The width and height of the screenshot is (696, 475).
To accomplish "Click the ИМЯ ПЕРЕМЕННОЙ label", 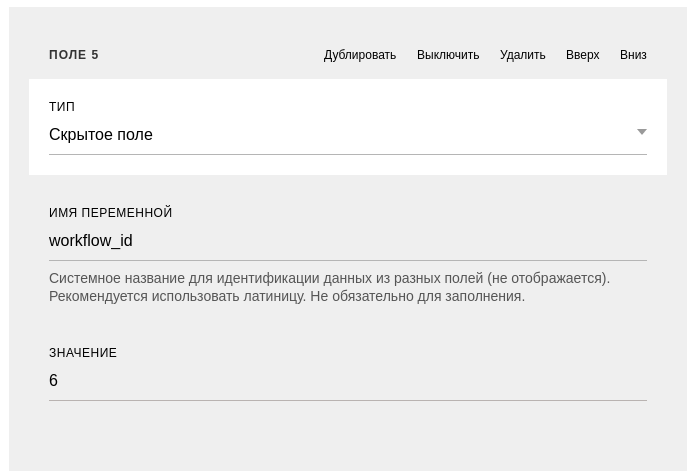I will coord(111,213).
